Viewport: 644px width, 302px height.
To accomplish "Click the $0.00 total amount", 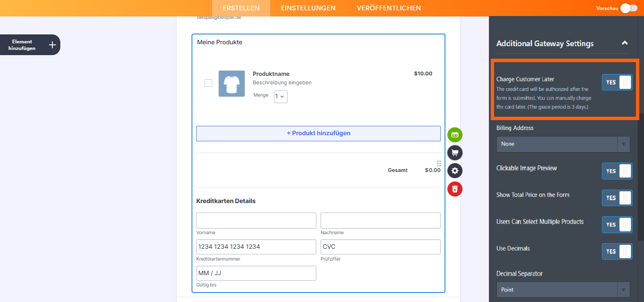I will [x=432, y=170].
